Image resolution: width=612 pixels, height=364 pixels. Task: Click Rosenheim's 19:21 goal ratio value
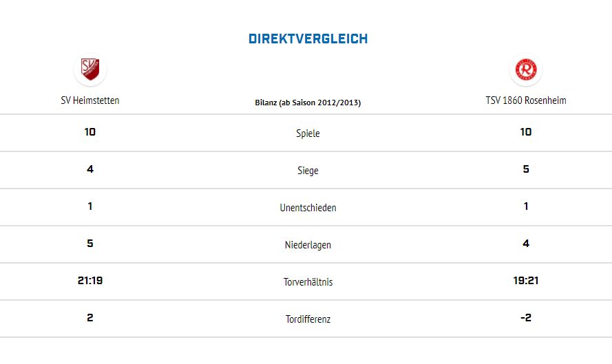[x=526, y=281]
